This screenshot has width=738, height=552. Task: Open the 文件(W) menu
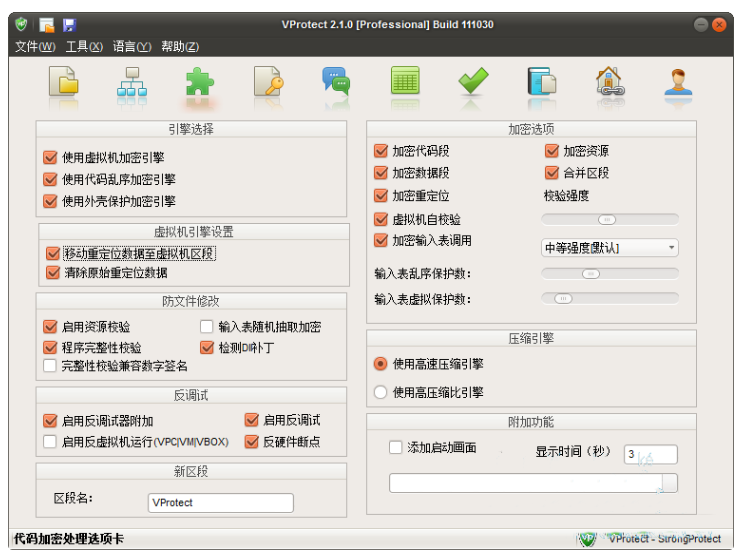35,47
